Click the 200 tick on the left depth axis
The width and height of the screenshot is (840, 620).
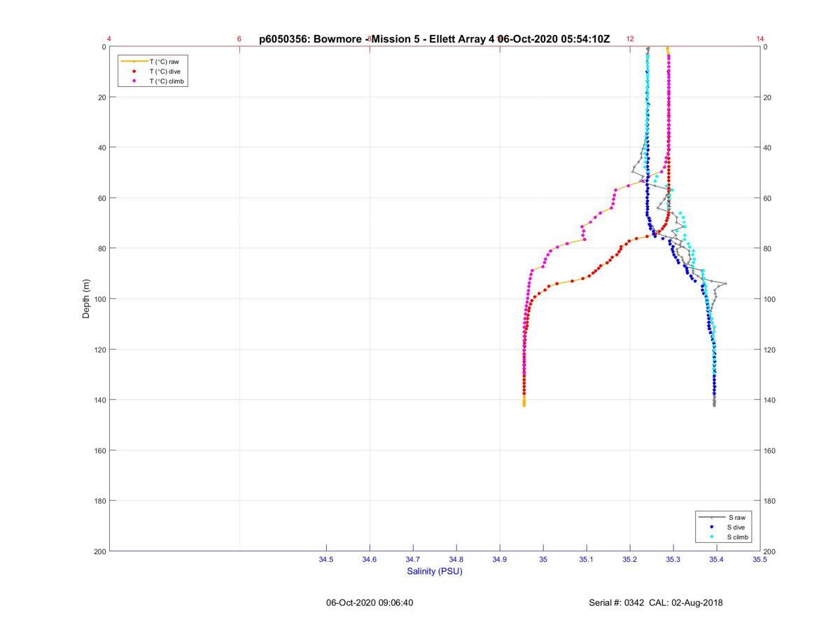99,551
